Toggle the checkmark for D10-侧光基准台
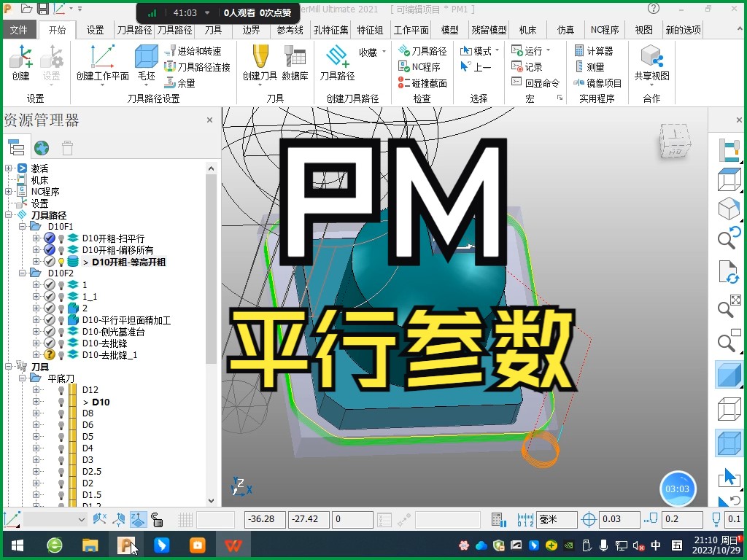The height and width of the screenshot is (560, 747). coord(50,332)
